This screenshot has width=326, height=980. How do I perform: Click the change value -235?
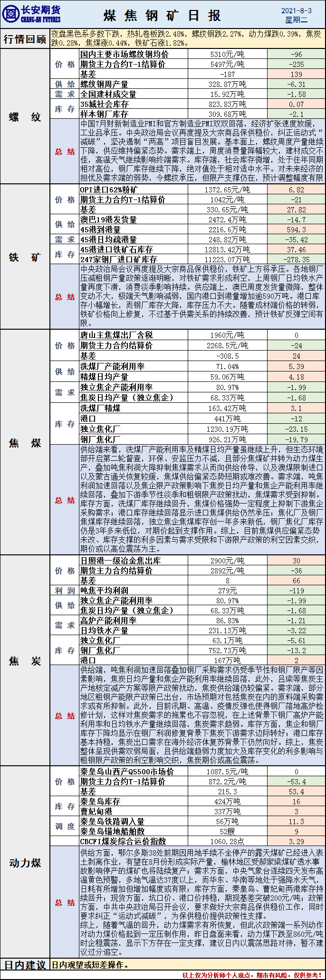point(296,64)
